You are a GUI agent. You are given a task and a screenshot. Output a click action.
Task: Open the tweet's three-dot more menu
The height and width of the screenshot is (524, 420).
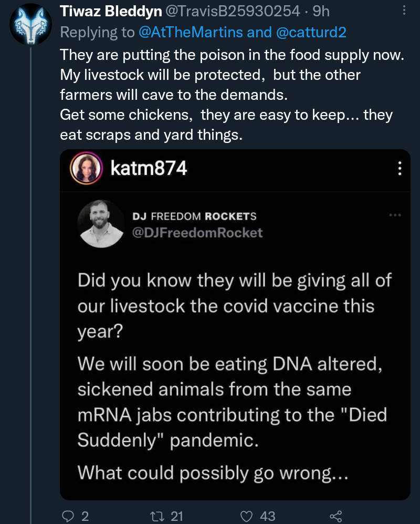[x=403, y=11]
